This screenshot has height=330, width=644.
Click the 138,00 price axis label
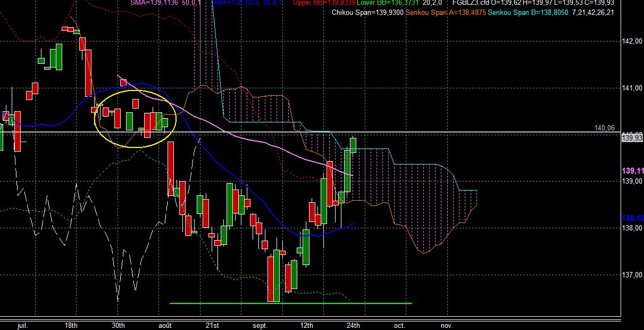pos(633,228)
